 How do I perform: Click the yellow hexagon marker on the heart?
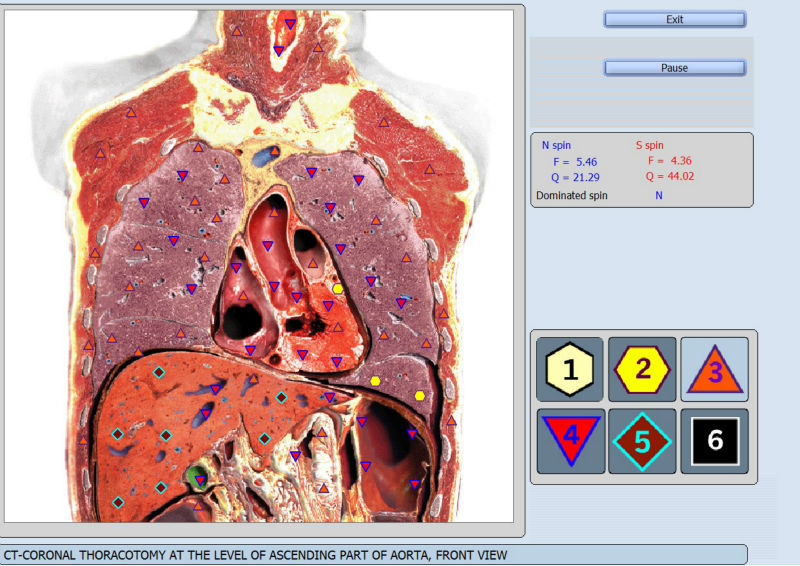click(x=338, y=289)
